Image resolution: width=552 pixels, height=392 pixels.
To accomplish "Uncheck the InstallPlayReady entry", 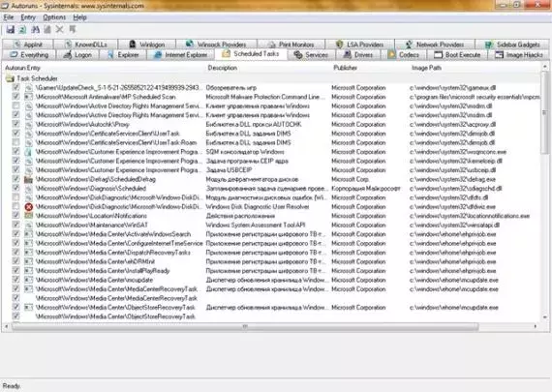I will pyautogui.click(x=15, y=270).
